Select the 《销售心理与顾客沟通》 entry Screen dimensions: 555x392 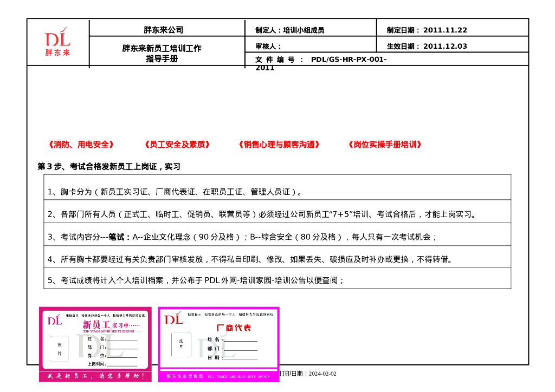coord(279,144)
